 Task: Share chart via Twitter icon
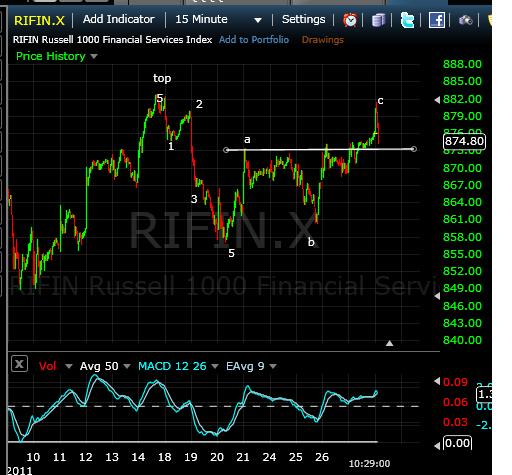tap(407, 20)
